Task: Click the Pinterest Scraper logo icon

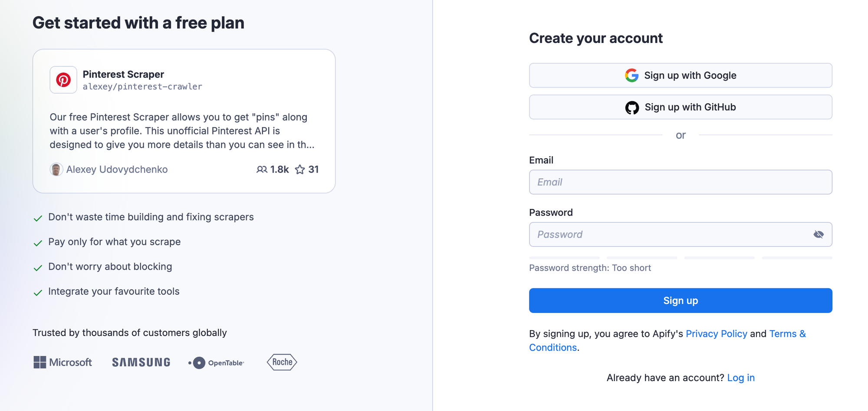Action: tap(63, 79)
